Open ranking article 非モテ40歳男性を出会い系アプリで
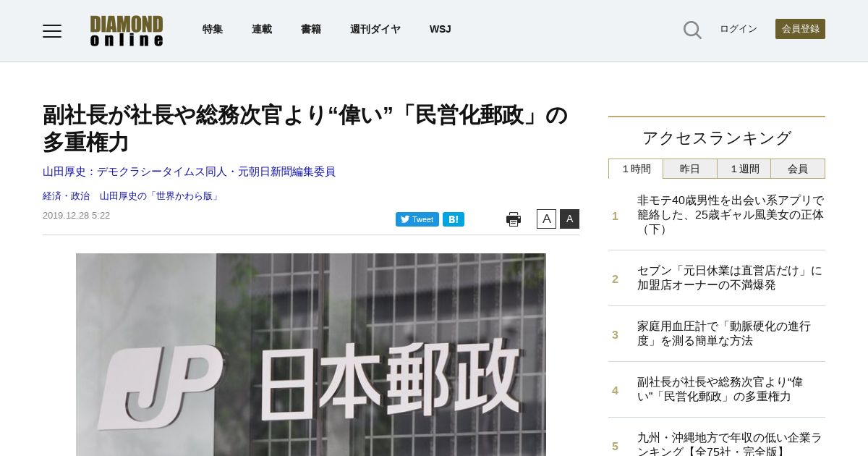 point(731,215)
